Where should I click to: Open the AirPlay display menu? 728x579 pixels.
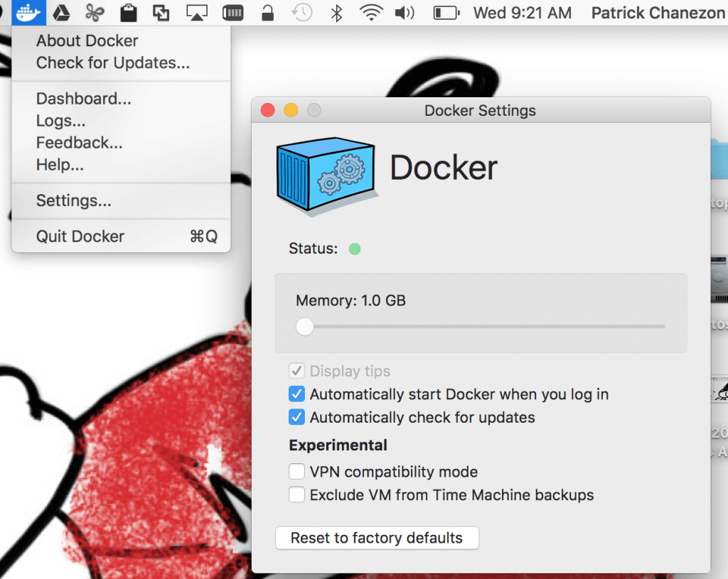[197, 13]
